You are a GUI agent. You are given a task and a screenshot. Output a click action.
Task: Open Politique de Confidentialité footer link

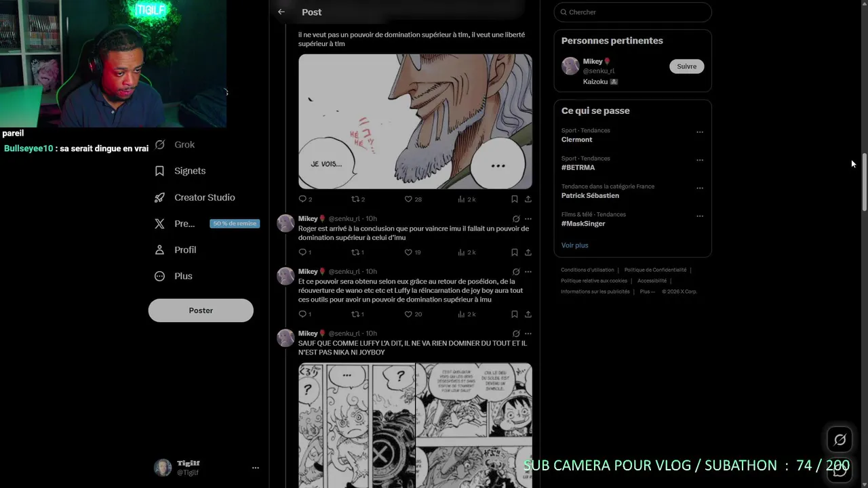(655, 270)
